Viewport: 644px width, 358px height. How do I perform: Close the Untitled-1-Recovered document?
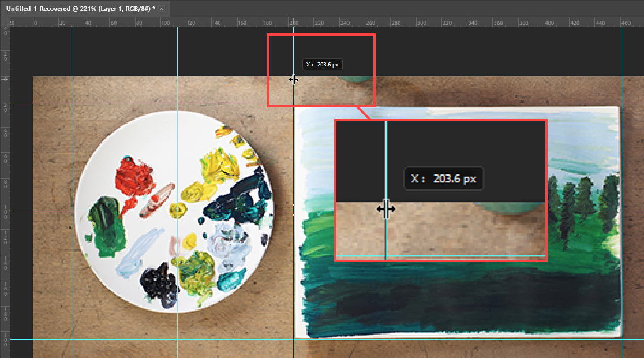(x=161, y=9)
